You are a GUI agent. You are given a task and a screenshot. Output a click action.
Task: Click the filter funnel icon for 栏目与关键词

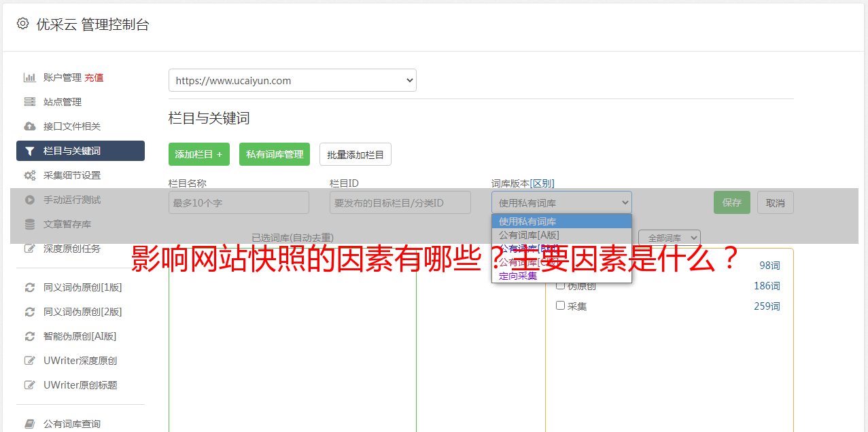(30, 151)
